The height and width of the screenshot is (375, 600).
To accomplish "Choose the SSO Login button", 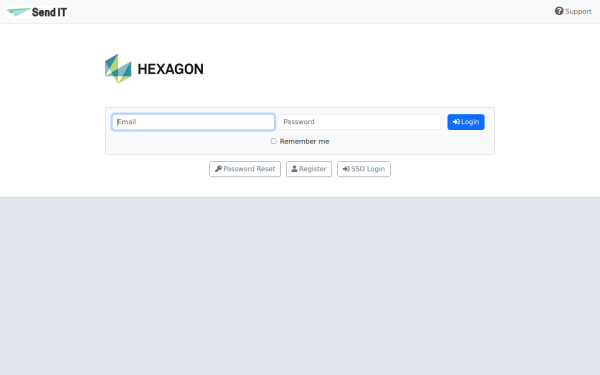I will 364,169.
